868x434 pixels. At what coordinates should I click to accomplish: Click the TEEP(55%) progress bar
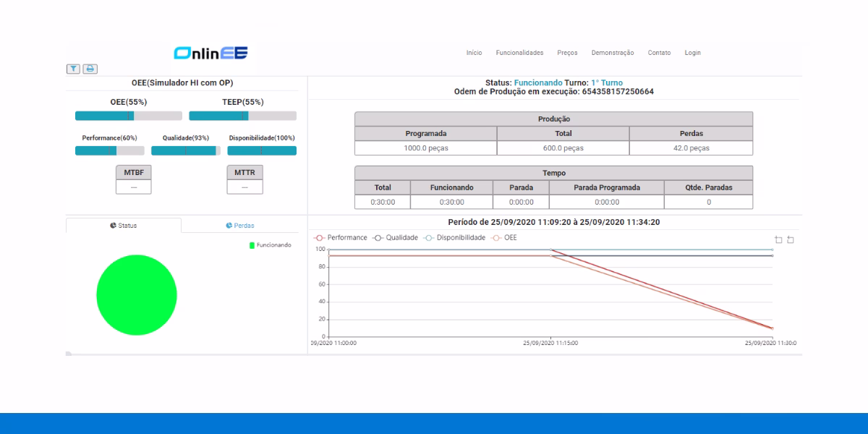pyautogui.click(x=243, y=116)
